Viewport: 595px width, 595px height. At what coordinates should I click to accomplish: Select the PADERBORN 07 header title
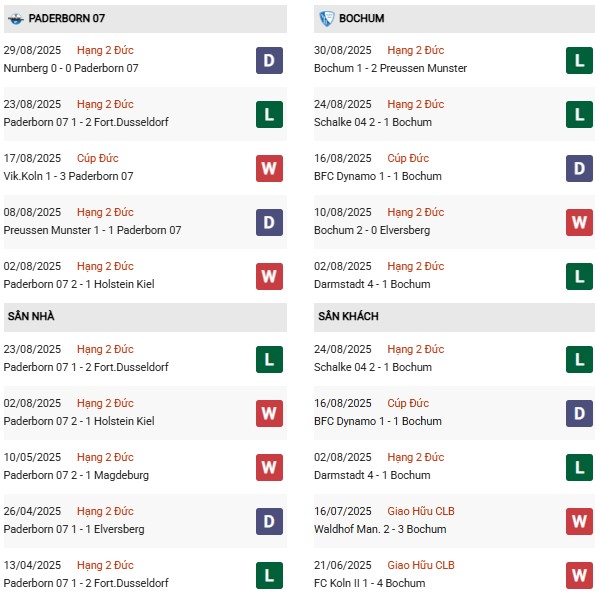pyautogui.click(x=67, y=18)
